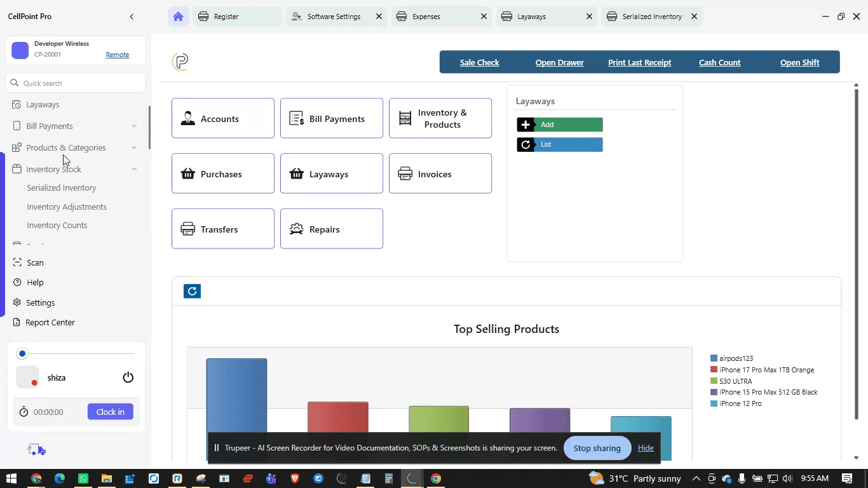The width and height of the screenshot is (868, 488).
Task: Click the Cash Count link
Action: click(x=720, y=62)
